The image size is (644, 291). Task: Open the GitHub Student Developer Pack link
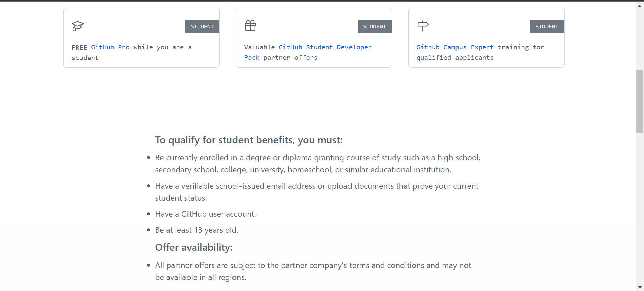325,47
